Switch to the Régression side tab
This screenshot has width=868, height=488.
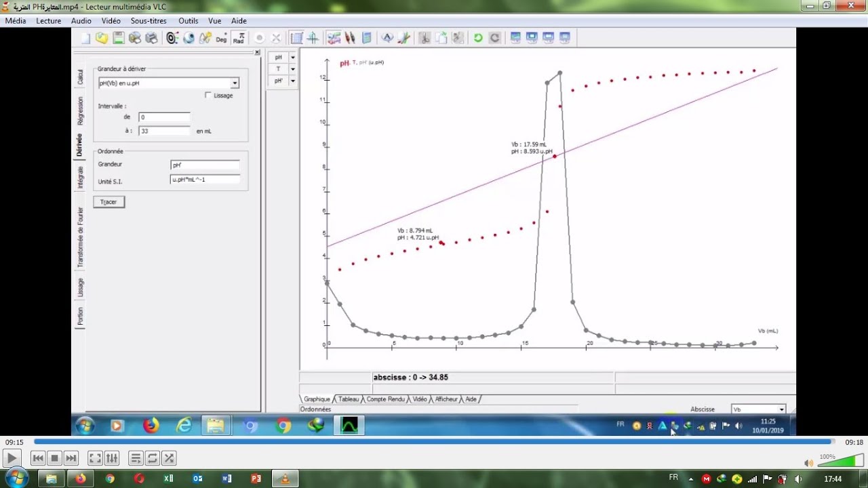[x=80, y=110]
